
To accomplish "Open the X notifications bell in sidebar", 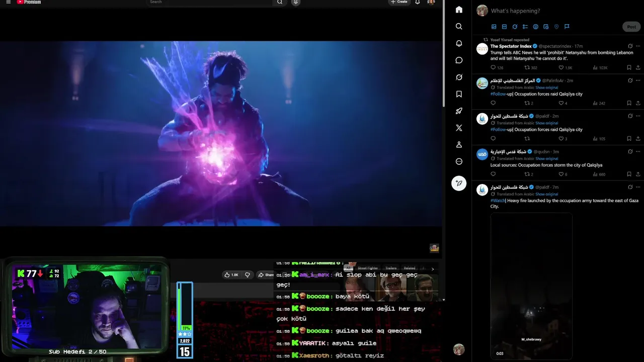I will click(x=459, y=43).
